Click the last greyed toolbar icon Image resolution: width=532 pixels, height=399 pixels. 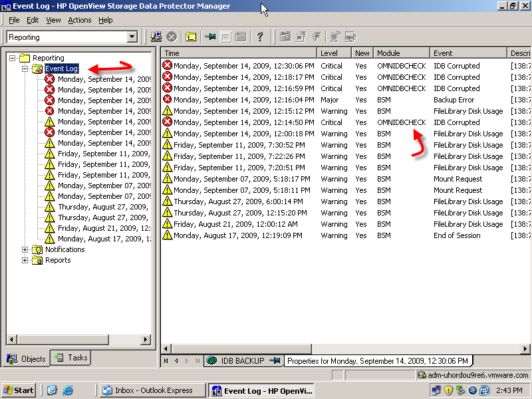pos(350,37)
